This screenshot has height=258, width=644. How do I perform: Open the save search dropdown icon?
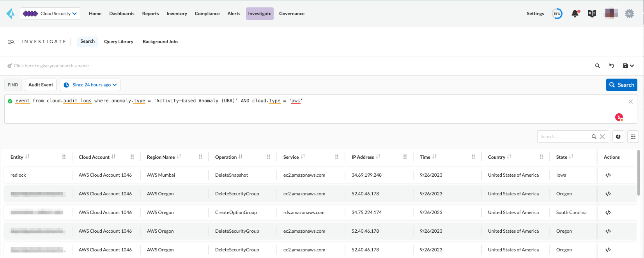click(x=628, y=66)
